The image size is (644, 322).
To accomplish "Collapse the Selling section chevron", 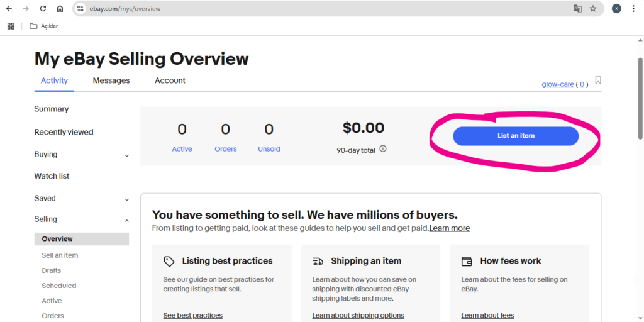I will [x=127, y=221].
